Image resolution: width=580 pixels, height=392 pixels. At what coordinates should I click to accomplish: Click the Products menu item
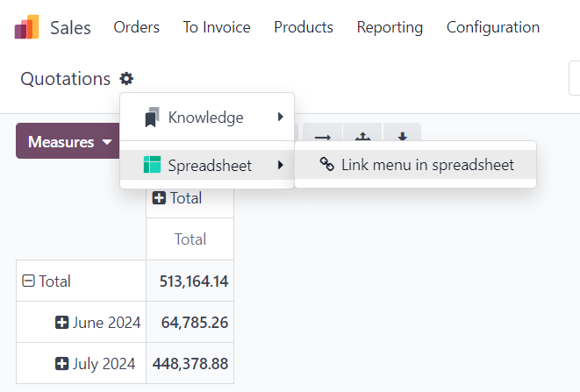click(303, 27)
